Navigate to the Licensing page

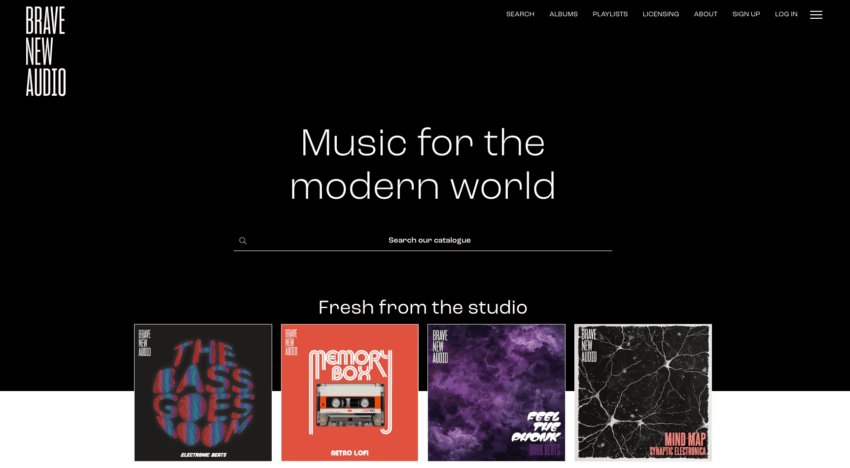[660, 14]
